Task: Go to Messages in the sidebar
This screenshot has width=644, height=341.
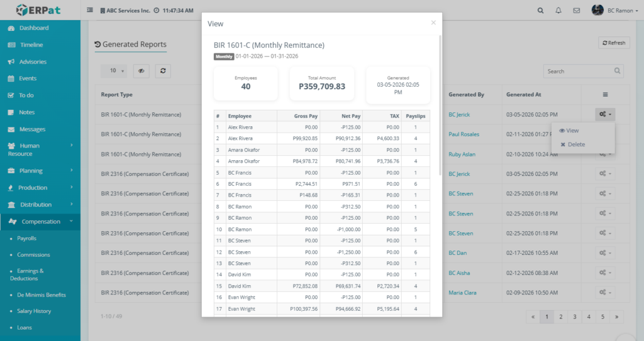Action: pyautogui.click(x=32, y=129)
